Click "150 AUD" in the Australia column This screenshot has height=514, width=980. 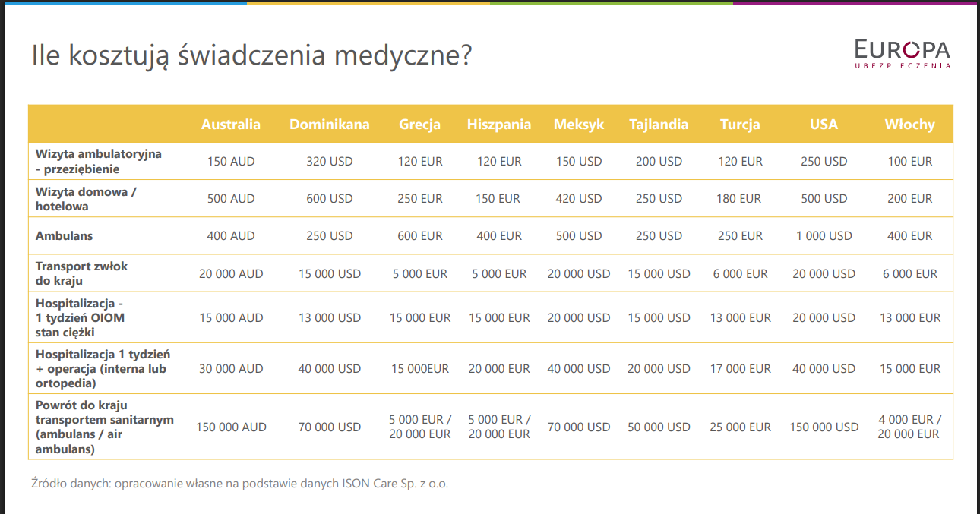[231, 161]
